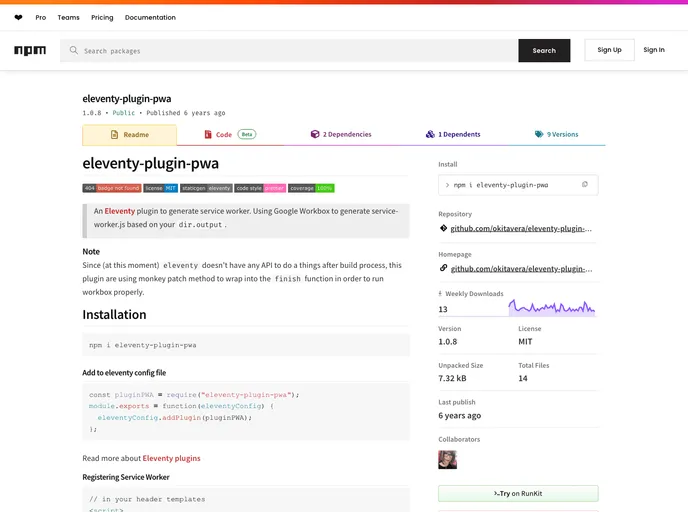
Task: Click the Code tab file icon
Action: coord(208,134)
